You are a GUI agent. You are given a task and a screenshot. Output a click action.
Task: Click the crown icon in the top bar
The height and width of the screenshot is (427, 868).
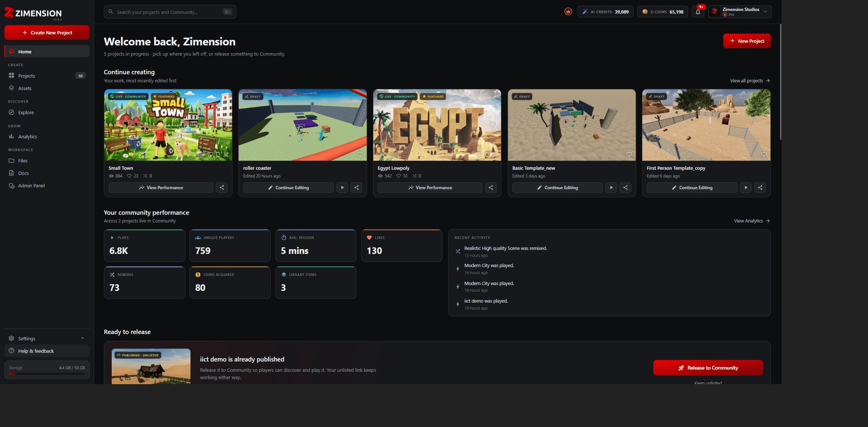tap(568, 12)
